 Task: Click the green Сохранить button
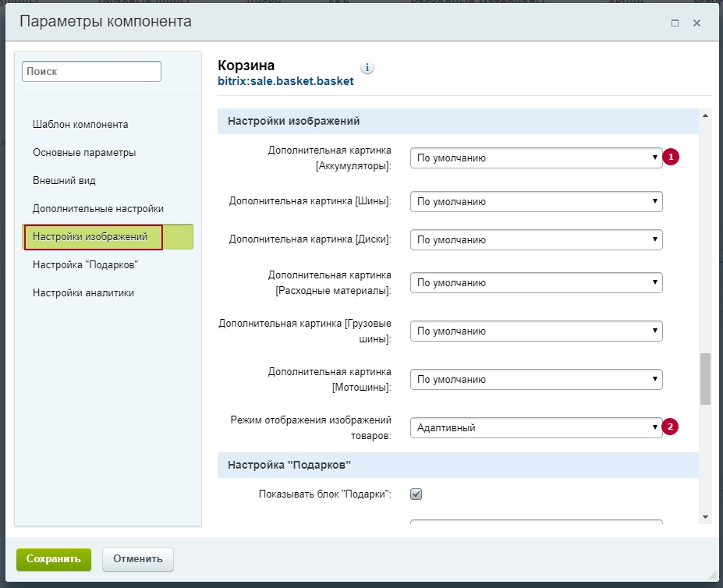pyautogui.click(x=54, y=559)
